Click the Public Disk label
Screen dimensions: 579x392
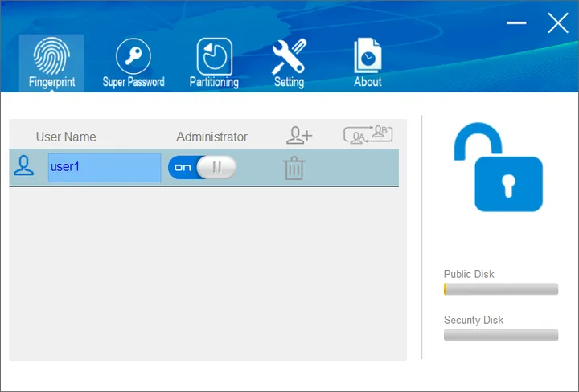coord(469,274)
